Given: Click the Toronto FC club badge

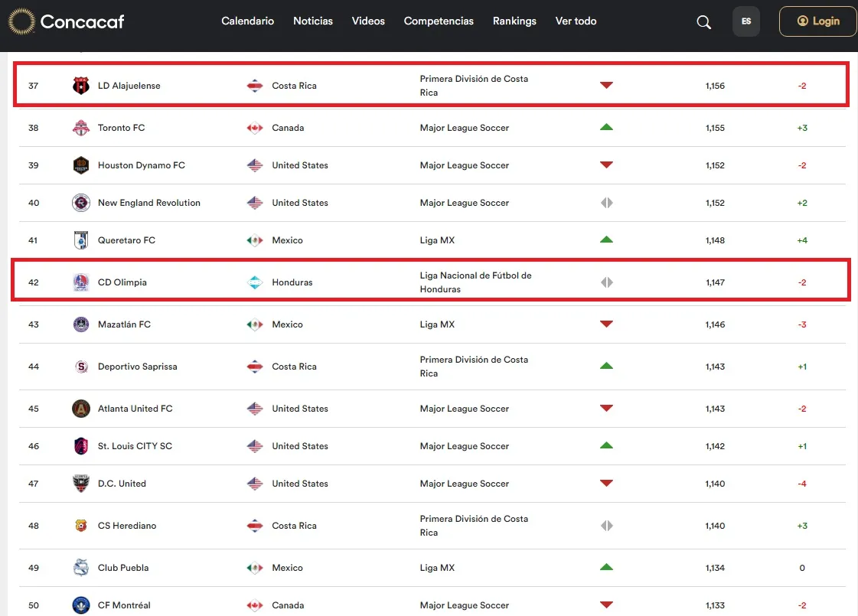Looking at the screenshot, I should tap(80, 128).
